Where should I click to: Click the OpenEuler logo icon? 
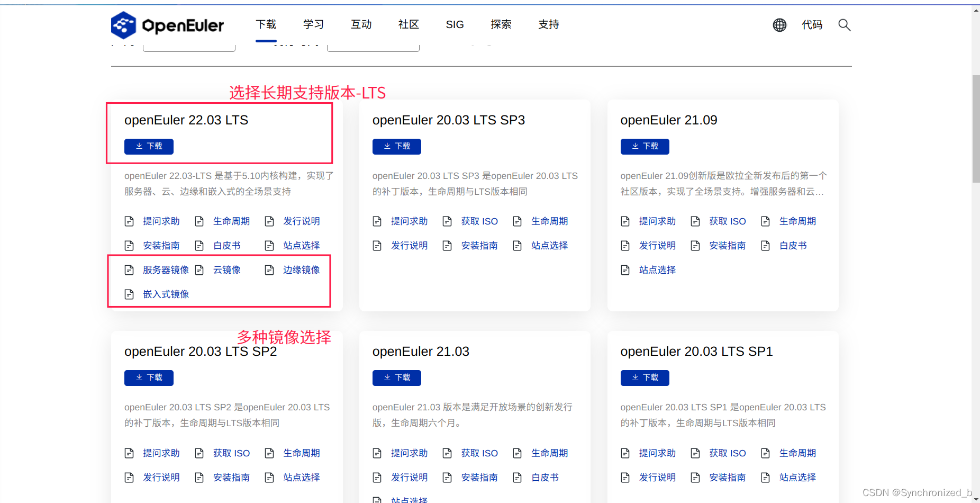click(x=123, y=25)
